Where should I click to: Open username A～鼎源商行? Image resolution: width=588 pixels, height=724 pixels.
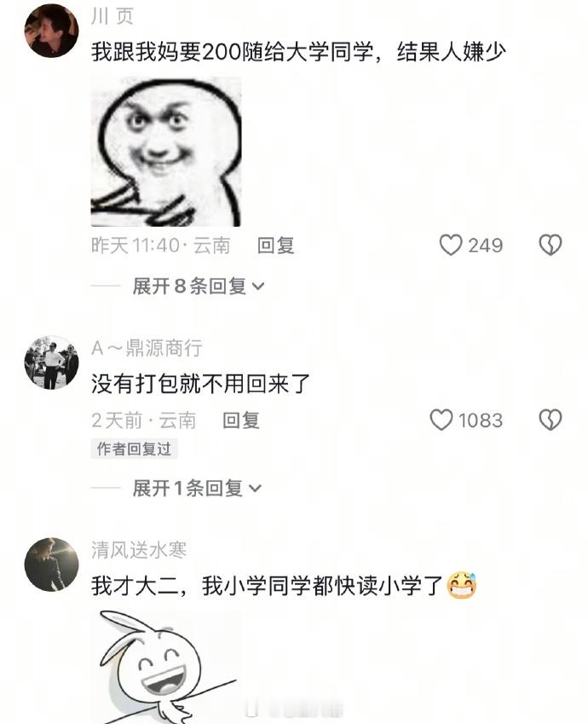click(147, 348)
